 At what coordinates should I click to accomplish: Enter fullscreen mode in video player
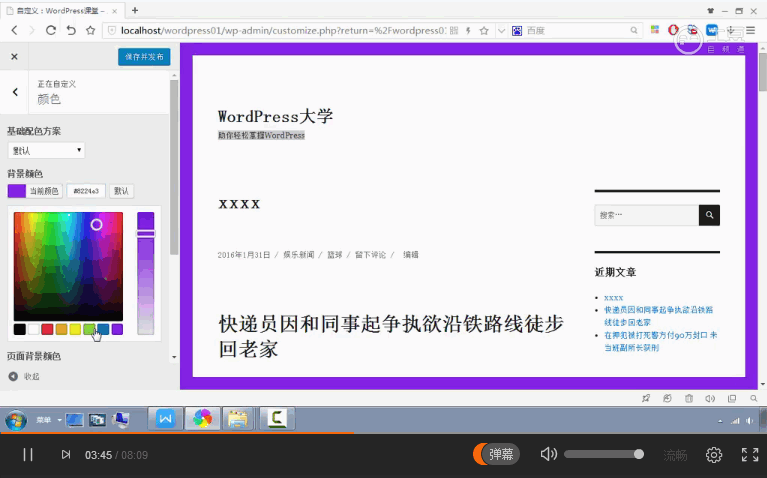pos(750,455)
